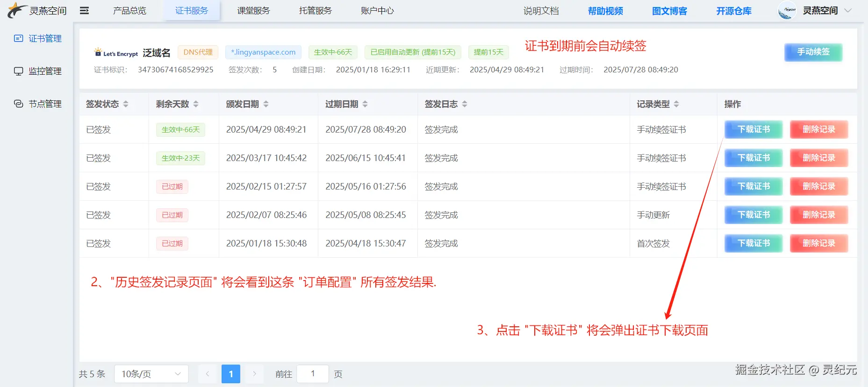
Task: Click the user avatar in top bar
Action: 787,10
